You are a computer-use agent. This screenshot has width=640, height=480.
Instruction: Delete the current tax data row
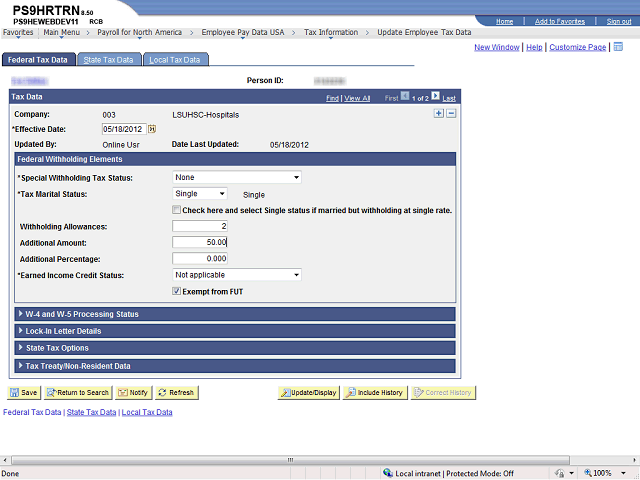click(451, 114)
